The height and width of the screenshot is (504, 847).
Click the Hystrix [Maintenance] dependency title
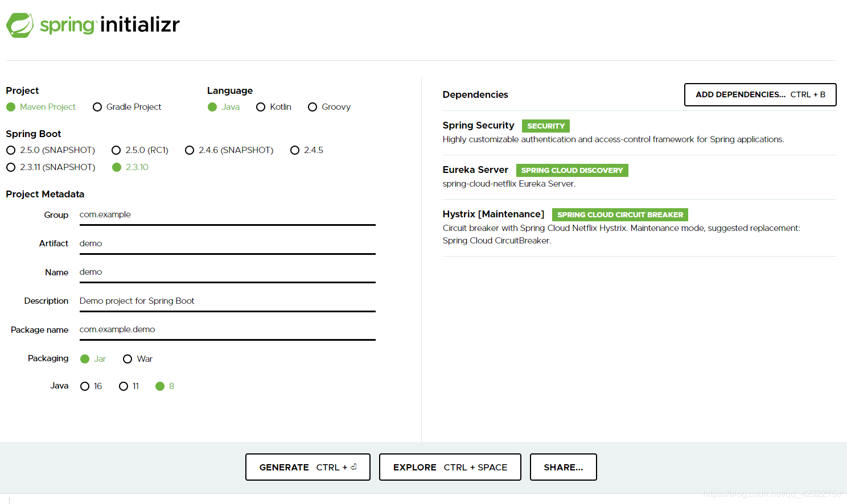(494, 214)
